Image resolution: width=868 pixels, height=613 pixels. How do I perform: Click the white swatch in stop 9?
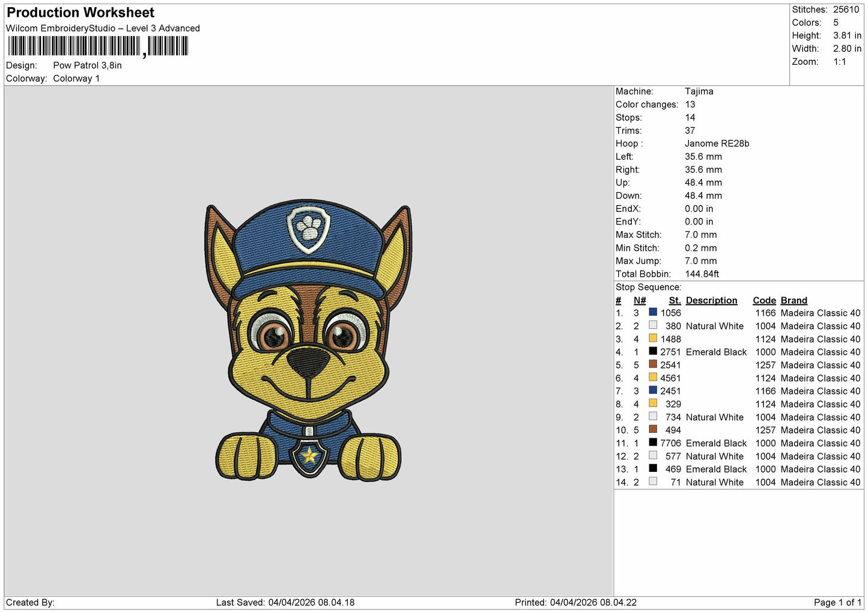(x=653, y=416)
